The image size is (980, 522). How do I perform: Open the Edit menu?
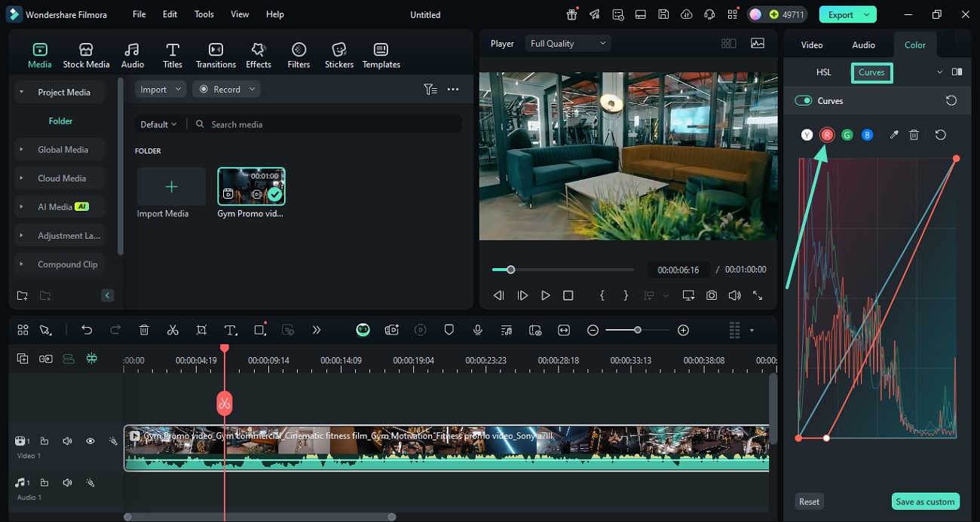[x=170, y=14]
